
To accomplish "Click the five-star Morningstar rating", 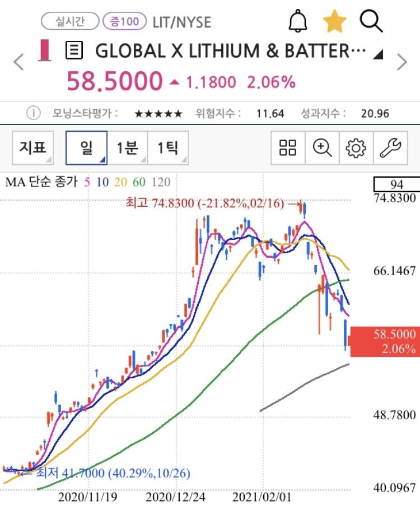I will (x=158, y=113).
